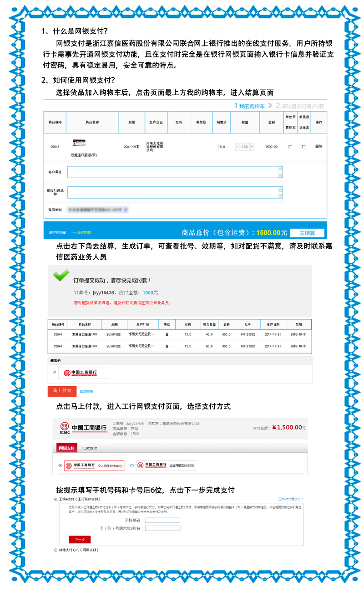Click the 客户留言 box scrollbar

tap(280, 172)
